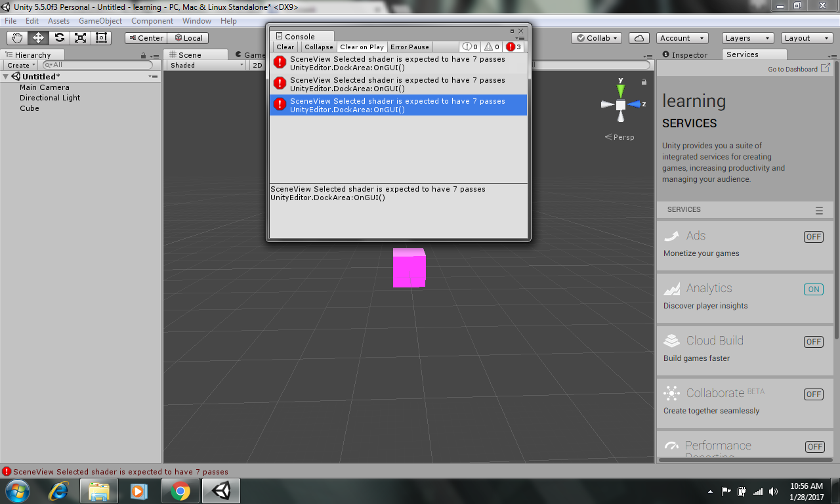The width and height of the screenshot is (840, 504).
Task: Select the highlighted third Console error entry
Action: (398, 105)
